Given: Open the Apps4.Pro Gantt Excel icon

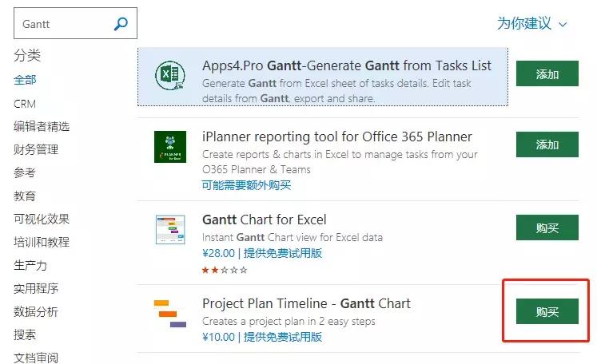Looking at the screenshot, I should tap(169, 75).
